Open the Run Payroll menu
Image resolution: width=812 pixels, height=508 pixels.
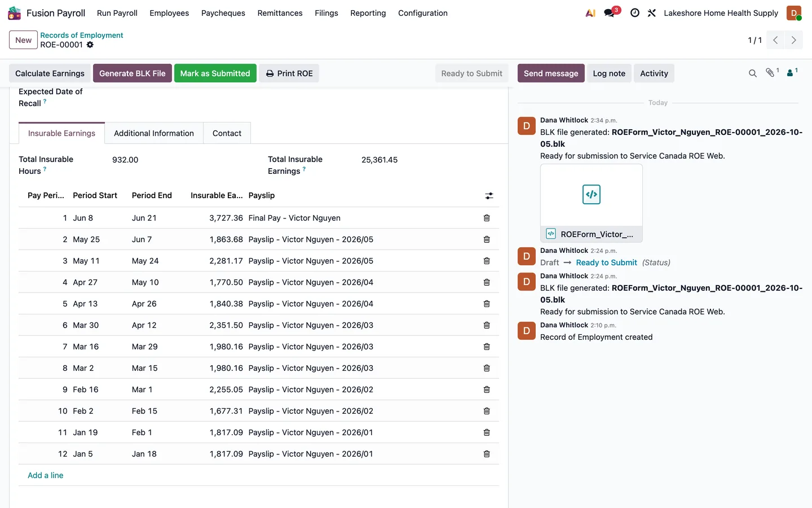tap(117, 13)
